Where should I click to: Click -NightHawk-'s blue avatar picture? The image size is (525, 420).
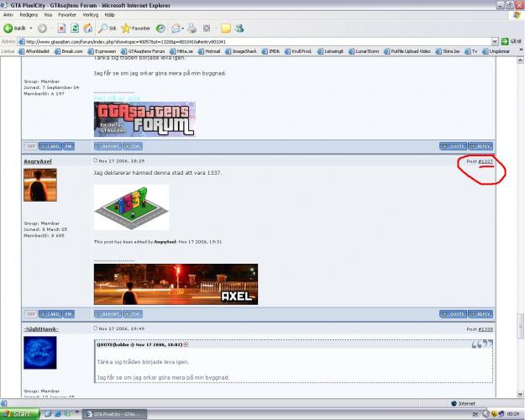40,353
